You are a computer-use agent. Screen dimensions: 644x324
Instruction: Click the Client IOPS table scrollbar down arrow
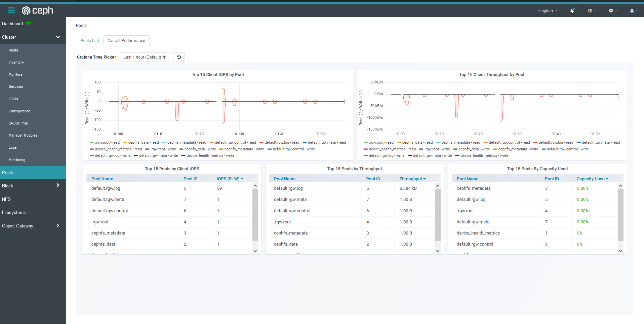255,251
